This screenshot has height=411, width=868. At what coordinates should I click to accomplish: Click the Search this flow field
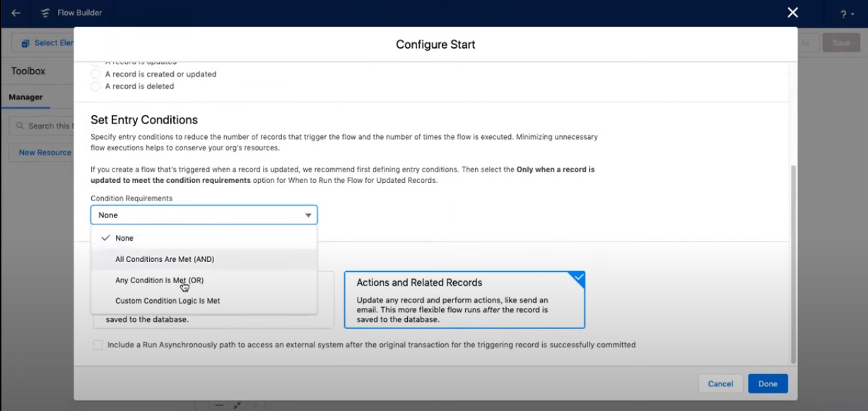click(42, 126)
